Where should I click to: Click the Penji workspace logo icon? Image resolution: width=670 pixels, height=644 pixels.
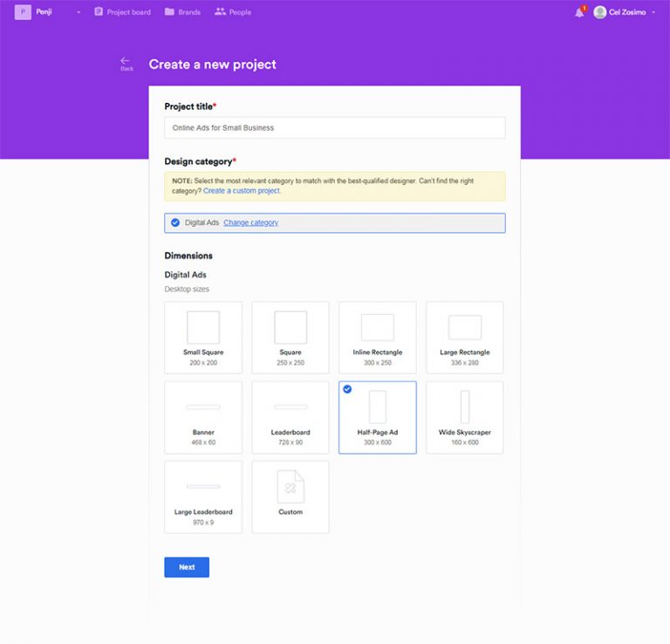[x=23, y=12]
